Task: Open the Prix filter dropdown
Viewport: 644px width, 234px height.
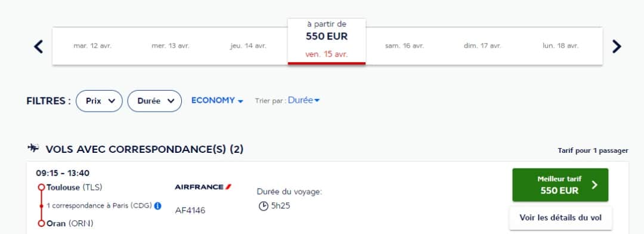Action: point(99,101)
